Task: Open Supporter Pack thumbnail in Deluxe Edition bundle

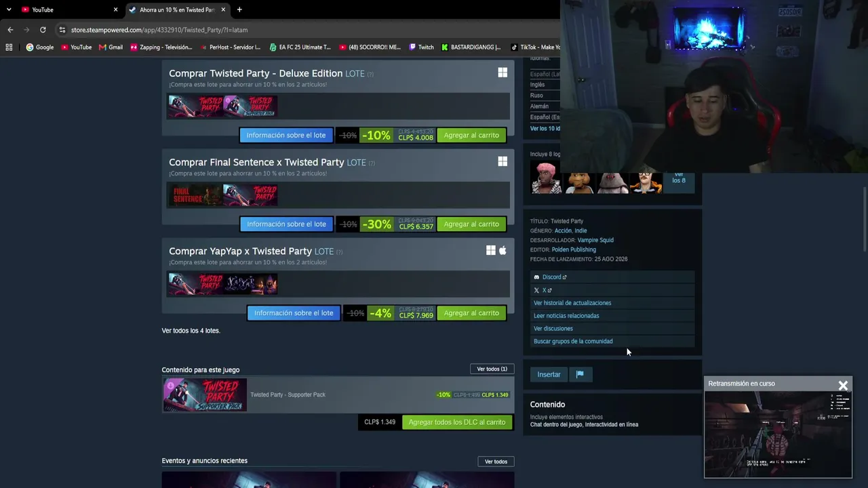Action: [250, 106]
